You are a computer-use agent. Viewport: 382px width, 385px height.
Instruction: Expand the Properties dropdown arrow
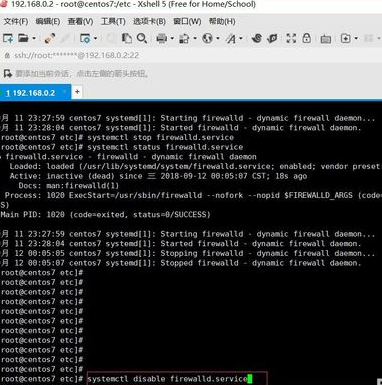point(95,39)
